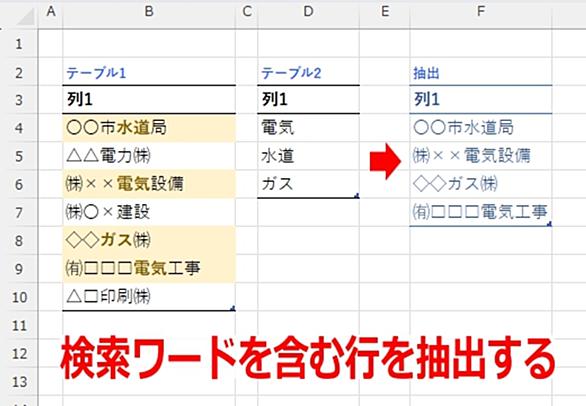
Task: Select extracted cell 〇〇市水道局 in column F
Action: (x=481, y=128)
